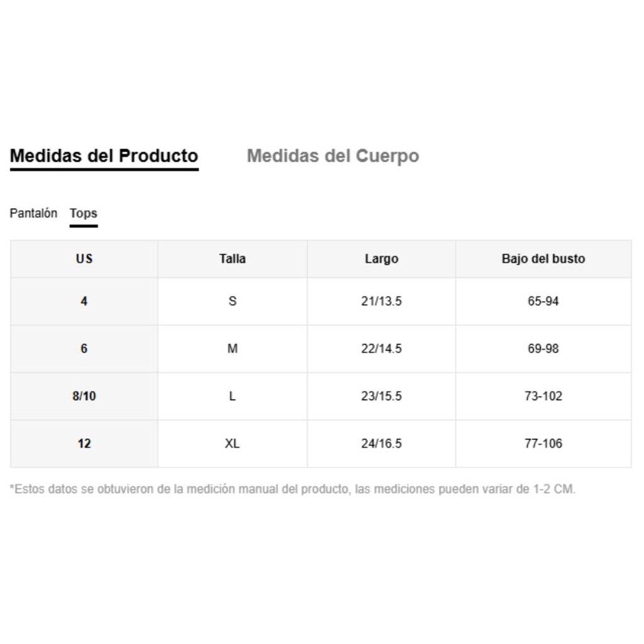
Task: Click the manual measurement disclaimer note
Action: pos(292,489)
